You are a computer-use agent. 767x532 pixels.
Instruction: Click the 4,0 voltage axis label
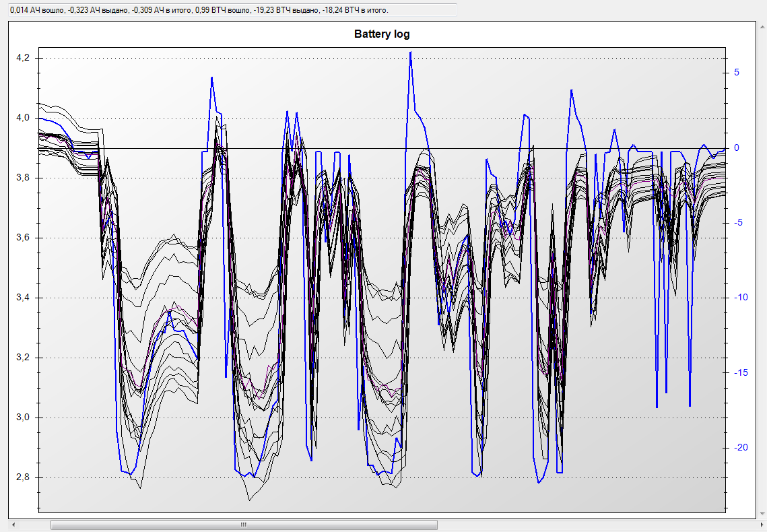tap(23, 119)
